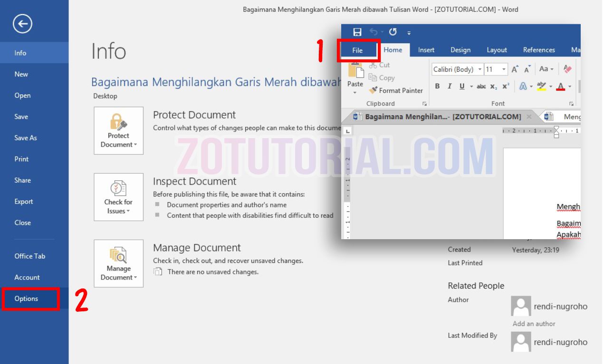The image size is (604, 364).
Task: Click the tab selector L in ruler corner
Action: 348,131
